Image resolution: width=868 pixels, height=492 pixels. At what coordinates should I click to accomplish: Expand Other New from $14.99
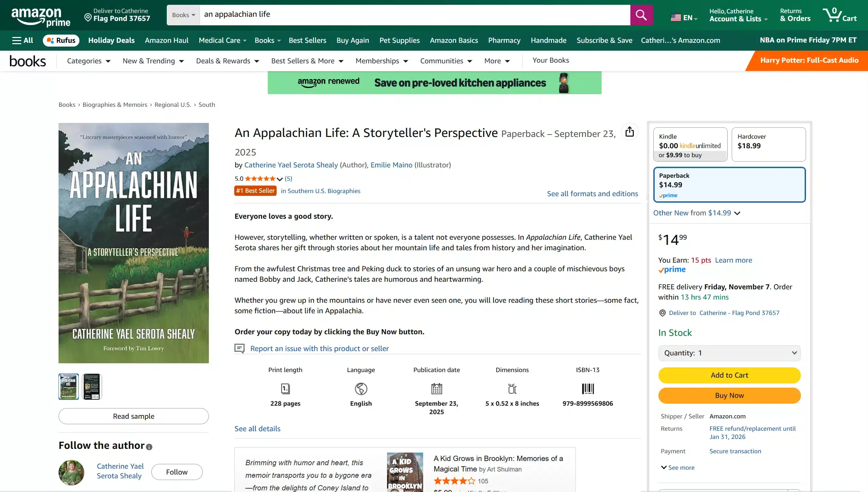point(696,213)
